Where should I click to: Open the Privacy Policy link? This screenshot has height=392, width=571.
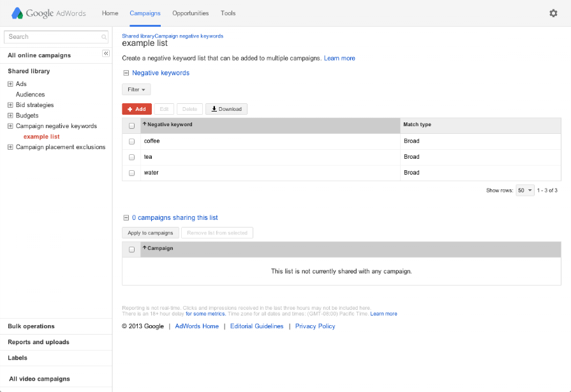315,326
